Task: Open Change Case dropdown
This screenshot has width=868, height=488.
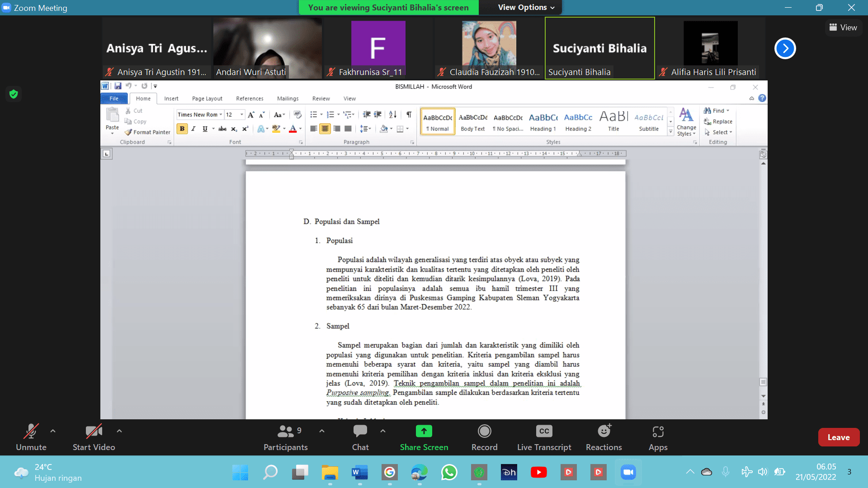Action: 279,115
